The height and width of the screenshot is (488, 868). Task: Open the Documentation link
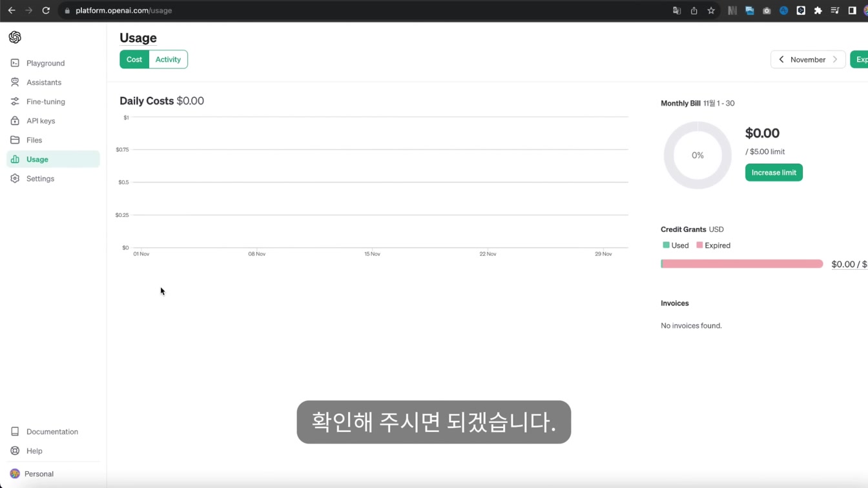coord(53,432)
